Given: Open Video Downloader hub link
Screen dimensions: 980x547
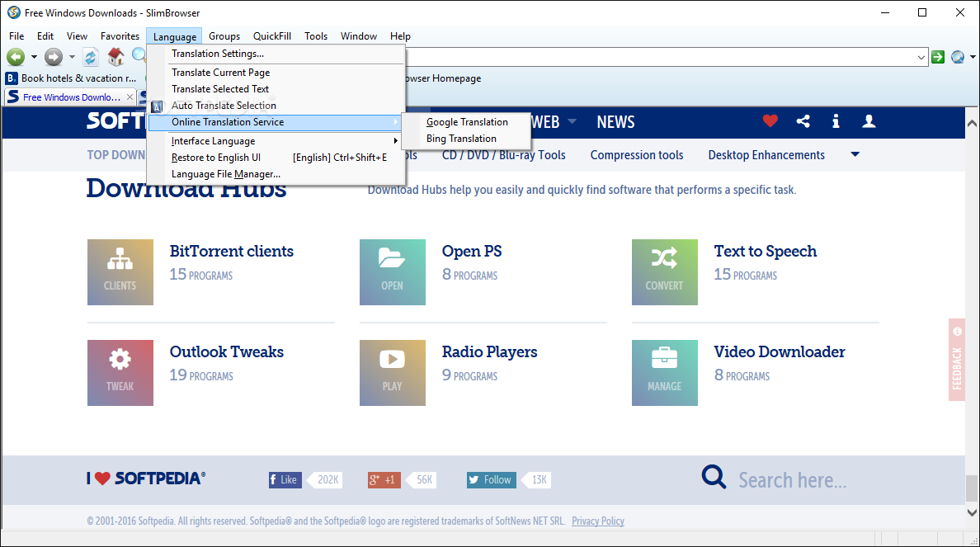Looking at the screenshot, I should [780, 351].
